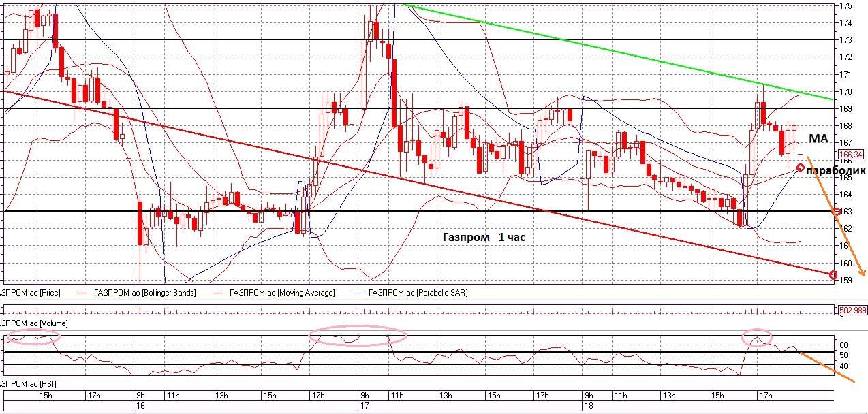Click the 173 price axis label
Image resolution: width=868 pixels, height=414 pixels.
pyautogui.click(x=845, y=40)
